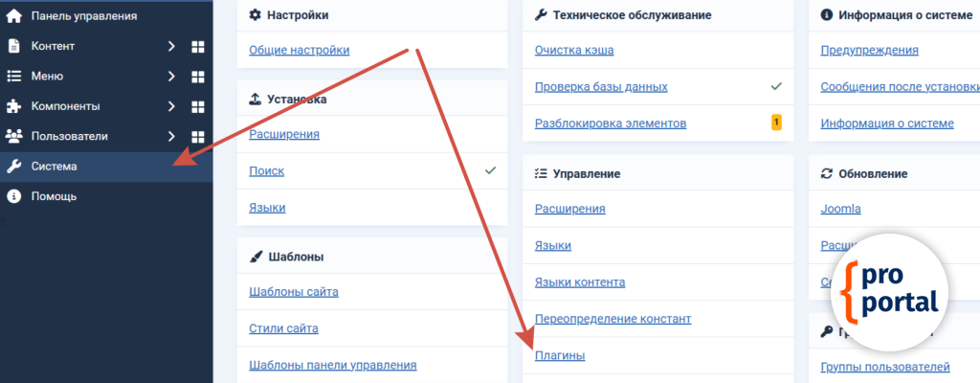Expand the Пользователи submenu chevron

click(171, 136)
